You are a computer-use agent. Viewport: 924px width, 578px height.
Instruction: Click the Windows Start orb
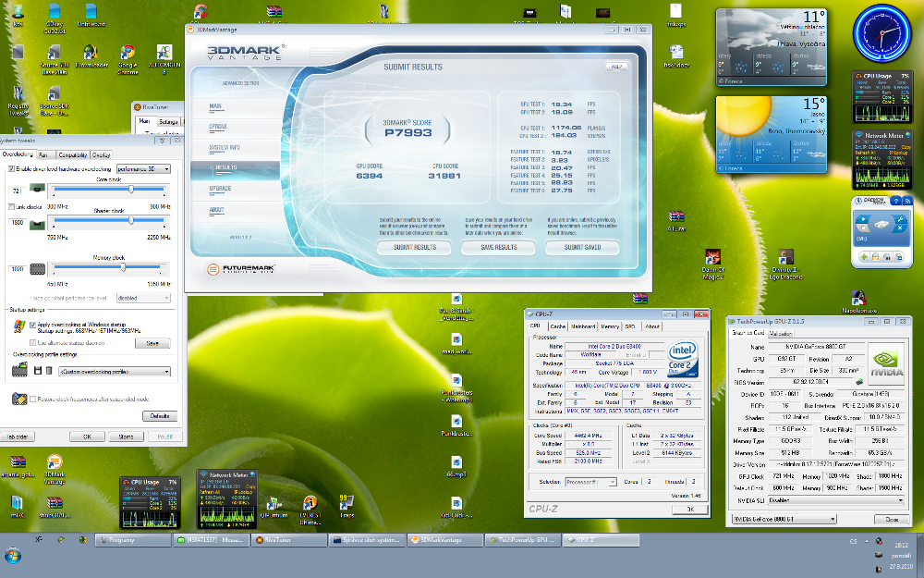[12, 556]
